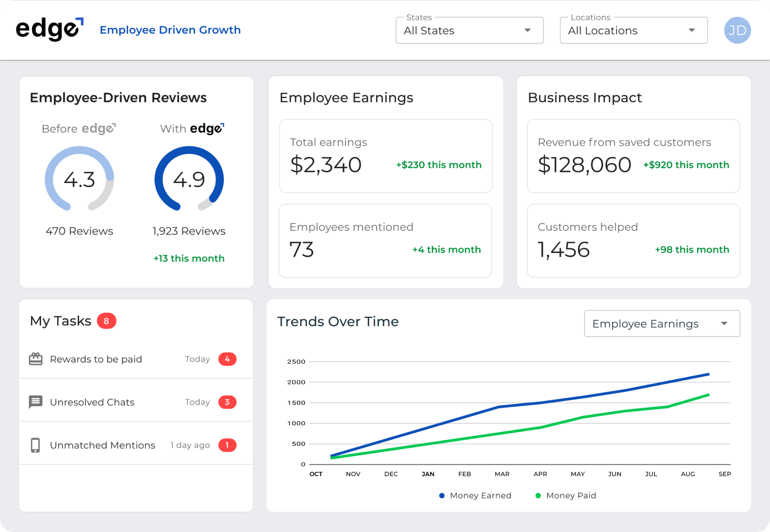The width and height of the screenshot is (770, 532).
Task: Click the red 8 badge next to My Tasks
Action: (x=106, y=321)
